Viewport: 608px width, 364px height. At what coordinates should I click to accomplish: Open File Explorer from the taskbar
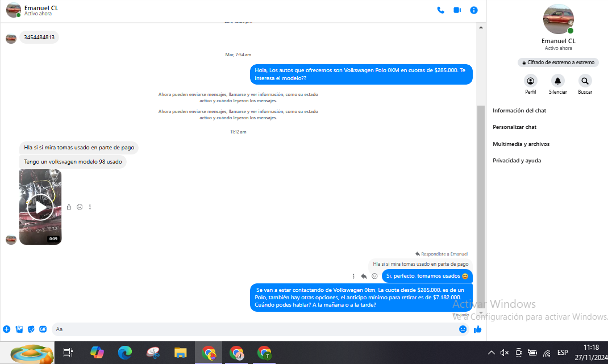[x=181, y=353]
